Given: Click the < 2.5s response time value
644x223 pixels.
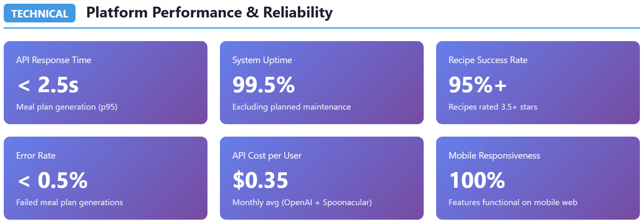Looking at the screenshot, I should (48, 85).
